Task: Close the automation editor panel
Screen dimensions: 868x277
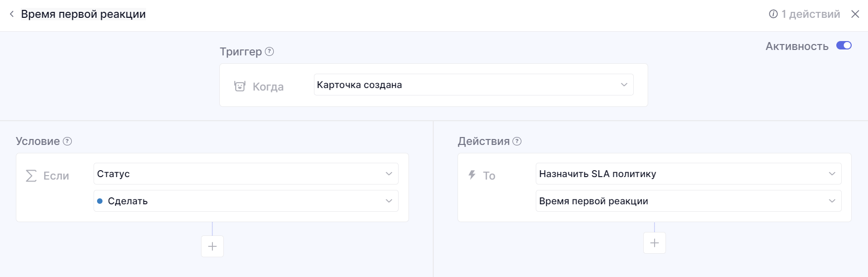Action: 855,14
